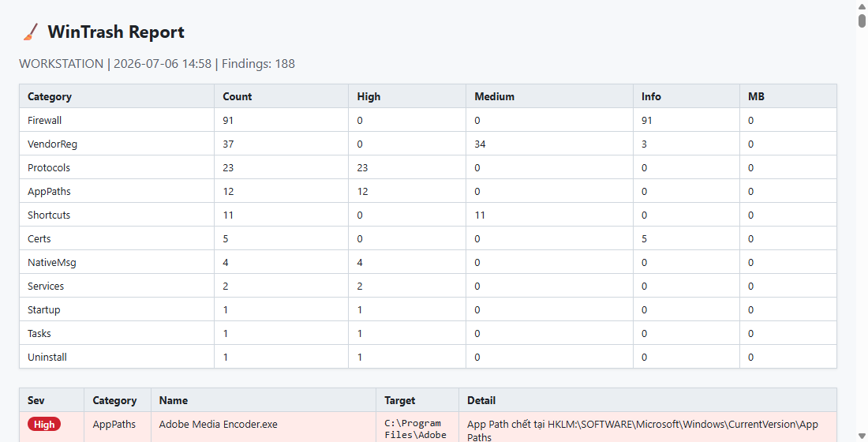Screen dimensions: 868x442
Task: Click Firewall's Info value 91
Action: click(646, 120)
